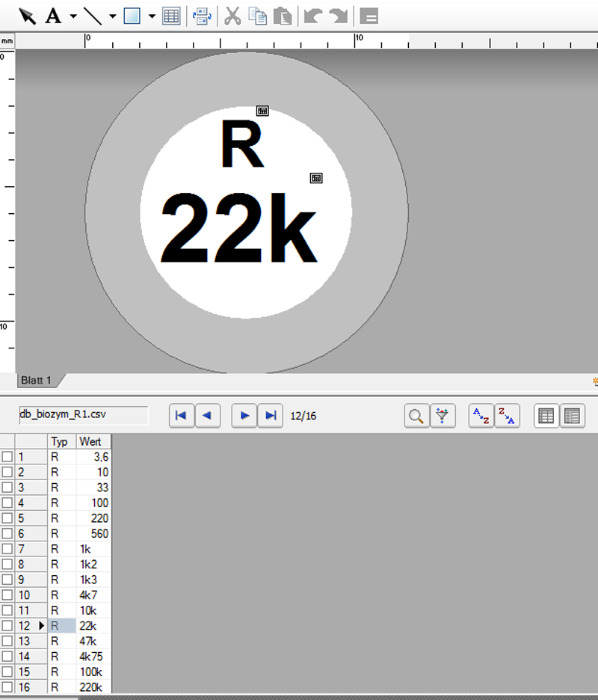Click the scissors cut icon
Viewport: 598px width, 700px height.
pos(232,16)
